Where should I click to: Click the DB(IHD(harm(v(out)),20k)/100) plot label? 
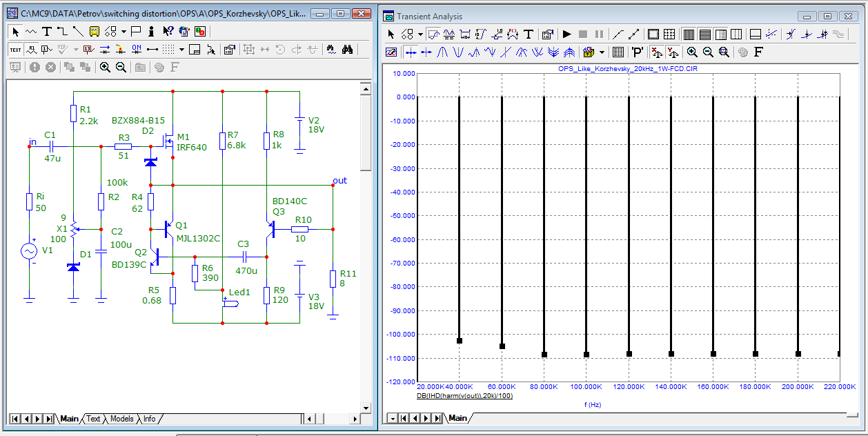coord(464,396)
